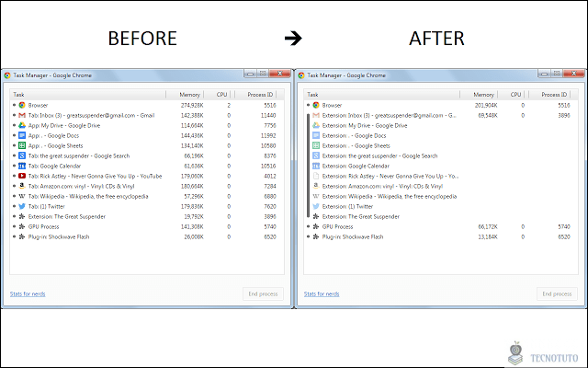
Task: Click the Chrome Browser icon in the AFTER window
Action: (x=316, y=105)
